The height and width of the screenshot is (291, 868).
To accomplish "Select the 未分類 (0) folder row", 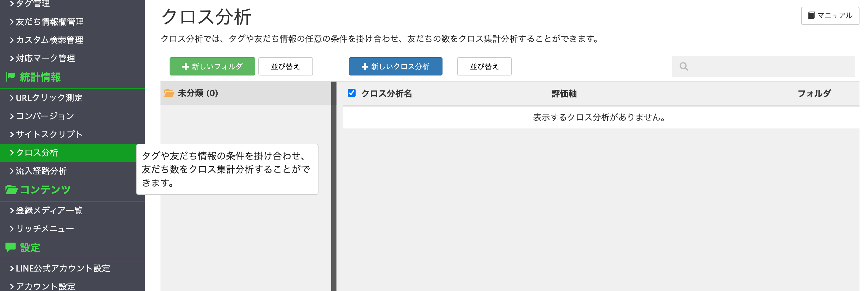I will [x=246, y=93].
